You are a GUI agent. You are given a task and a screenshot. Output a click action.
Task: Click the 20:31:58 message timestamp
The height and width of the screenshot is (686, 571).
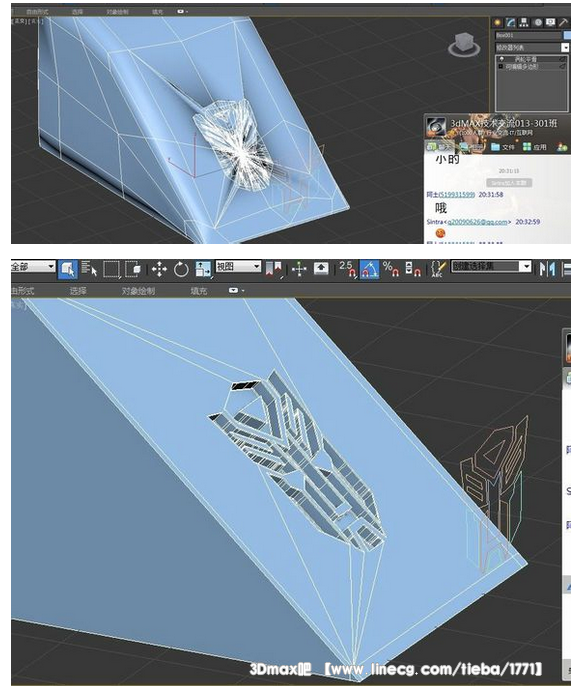tap(490, 195)
